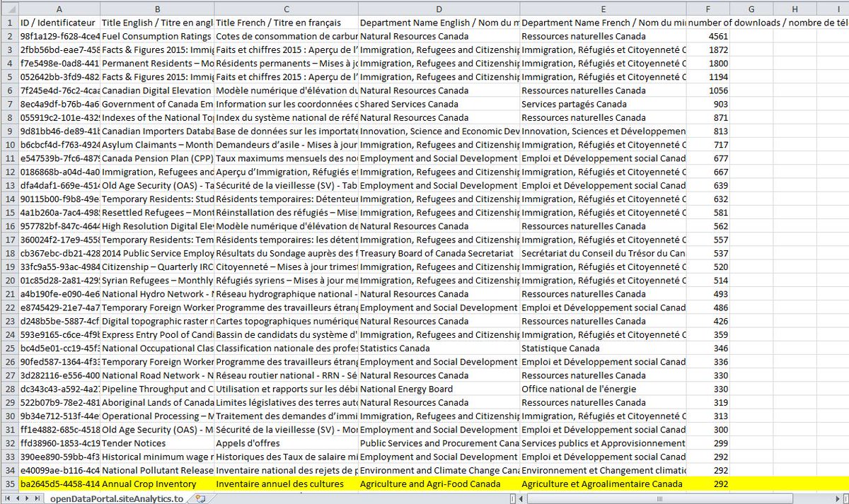Select the cell with value 1800

tap(708, 63)
